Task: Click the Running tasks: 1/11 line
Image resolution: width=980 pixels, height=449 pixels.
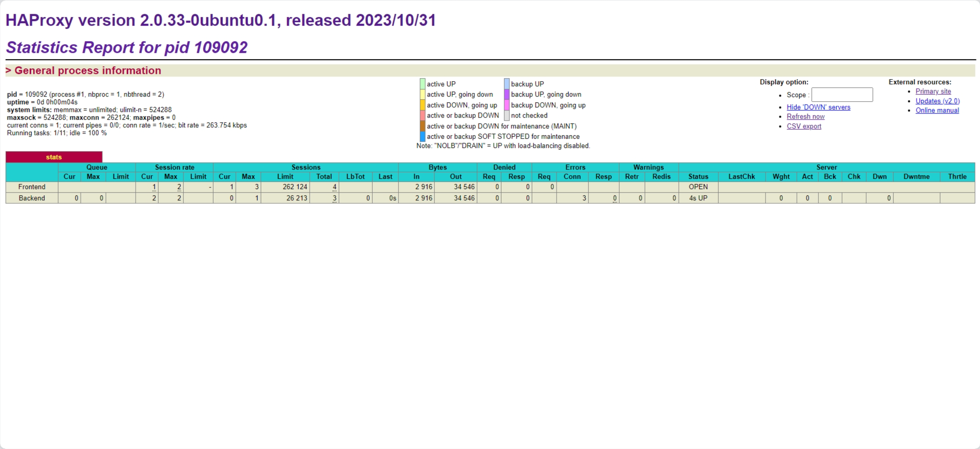Action: click(57, 133)
